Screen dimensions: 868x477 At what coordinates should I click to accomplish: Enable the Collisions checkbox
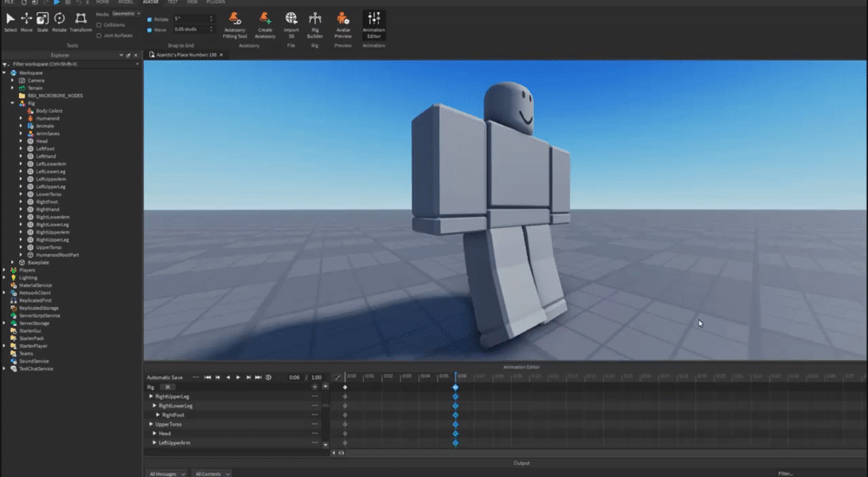click(x=99, y=25)
